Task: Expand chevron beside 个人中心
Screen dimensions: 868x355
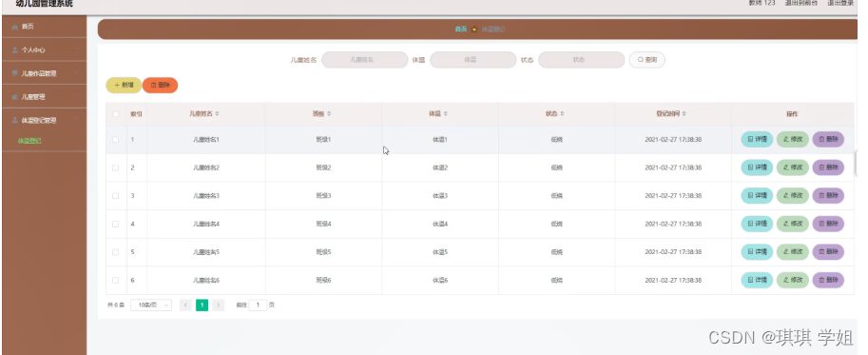Action: click(x=76, y=49)
